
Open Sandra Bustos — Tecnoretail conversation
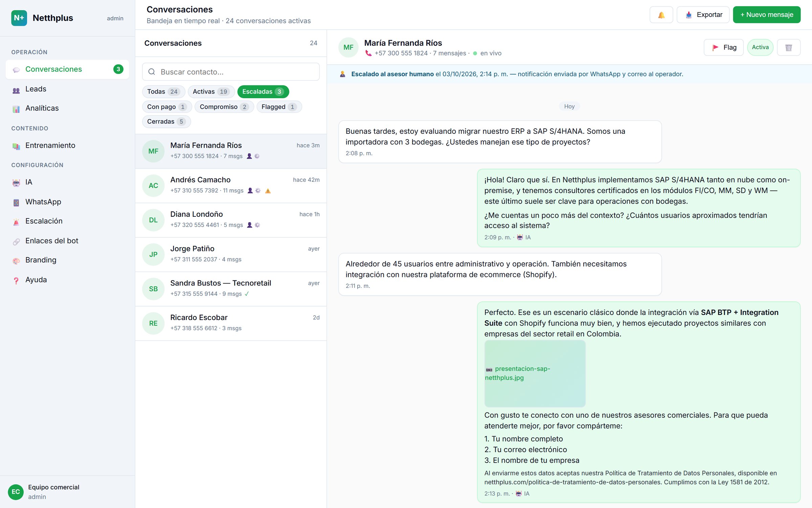231,289
